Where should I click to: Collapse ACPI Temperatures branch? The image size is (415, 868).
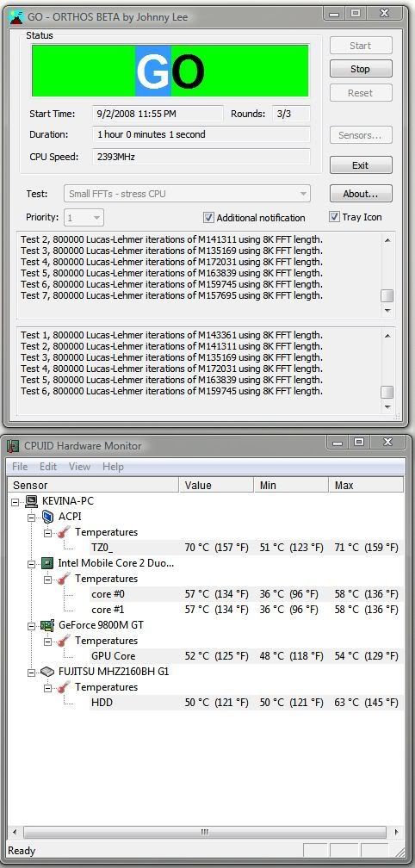(x=48, y=532)
